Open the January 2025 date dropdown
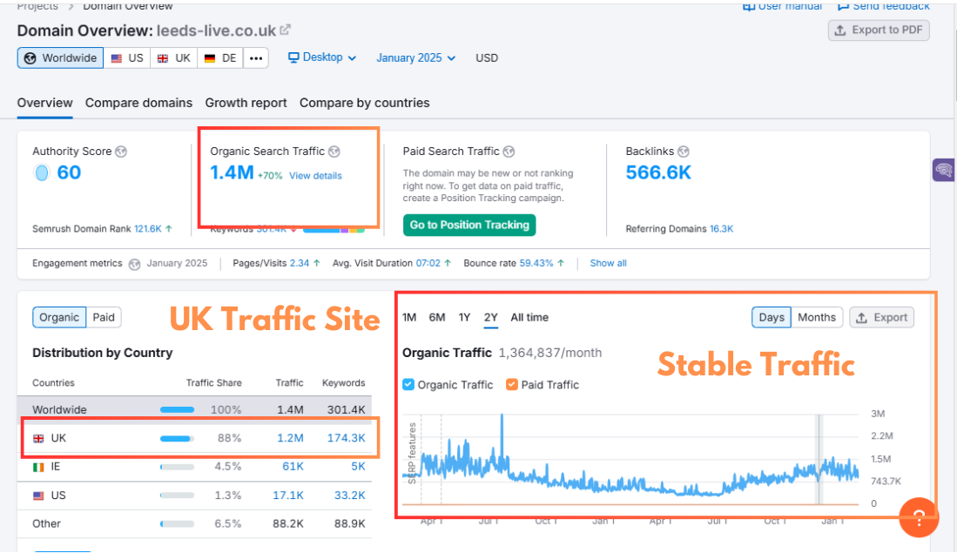Viewport: 957px width, 560px height. pos(415,58)
